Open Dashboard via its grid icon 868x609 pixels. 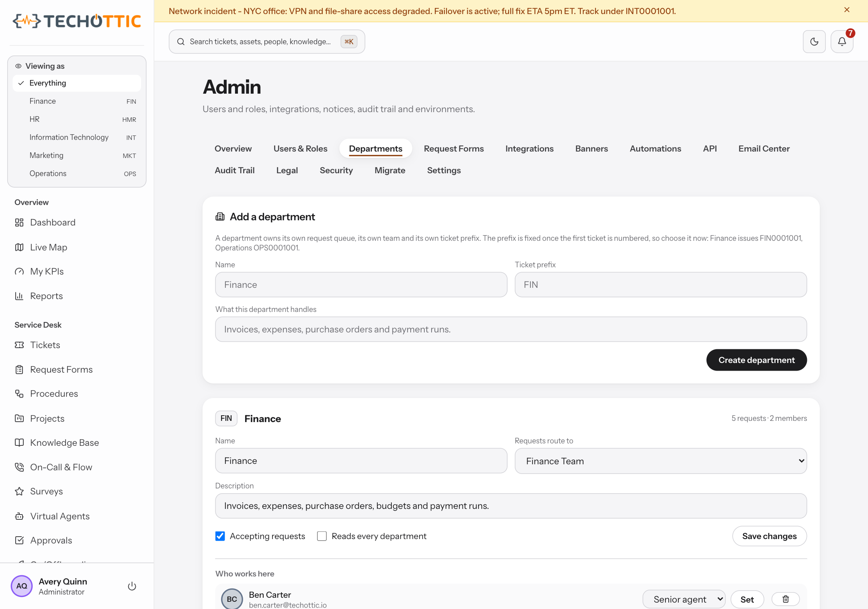19,222
